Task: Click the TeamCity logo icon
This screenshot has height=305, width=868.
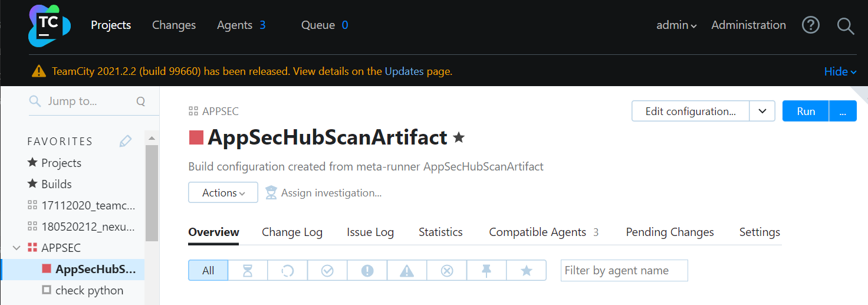Action: [x=49, y=25]
